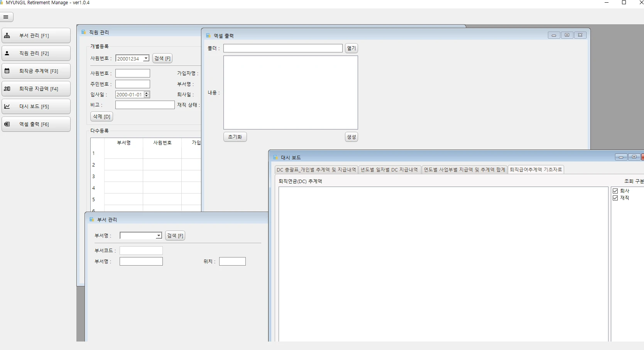644x350 pixels.
Task: Expand the 부서명 dropdown in 부서 관리
Action: click(159, 236)
